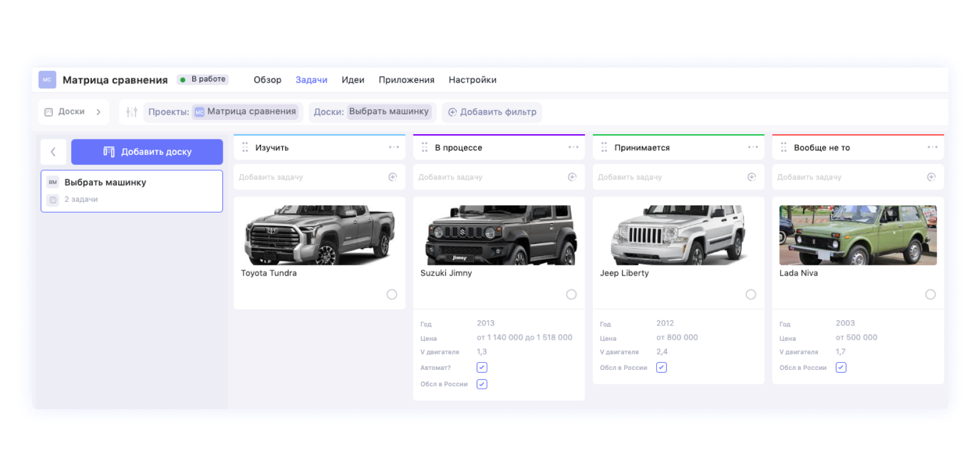
Task: Click the year value 2012 on Jeep Liberty
Action: click(x=665, y=323)
